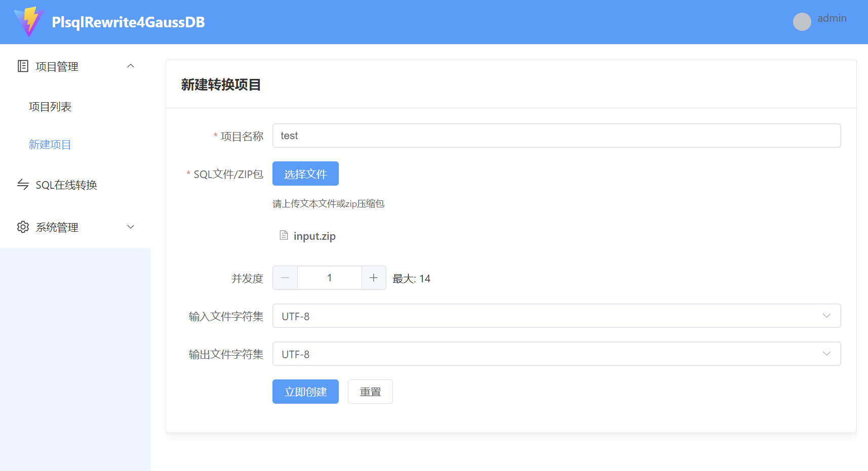
Task: Click the 立即创建 button
Action: 305,392
